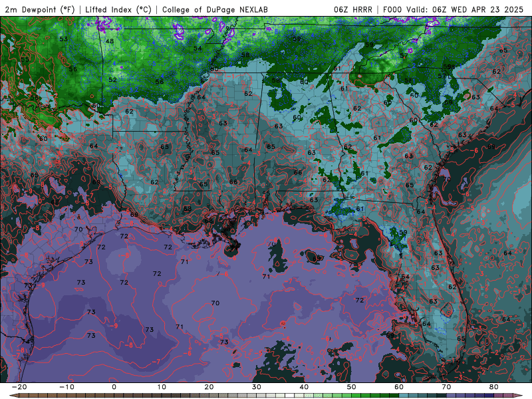Click the dewpoint value 52 on the map
532x399 pixels.
point(112,80)
